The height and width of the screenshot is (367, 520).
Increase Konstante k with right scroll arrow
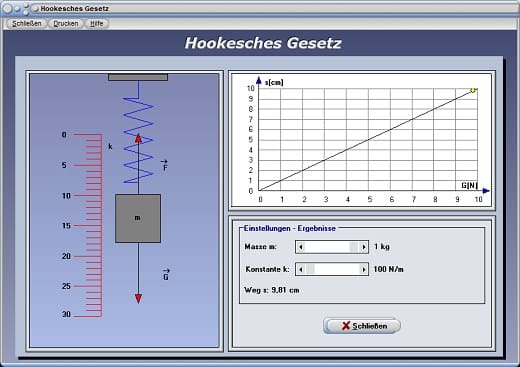coord(363,269)
